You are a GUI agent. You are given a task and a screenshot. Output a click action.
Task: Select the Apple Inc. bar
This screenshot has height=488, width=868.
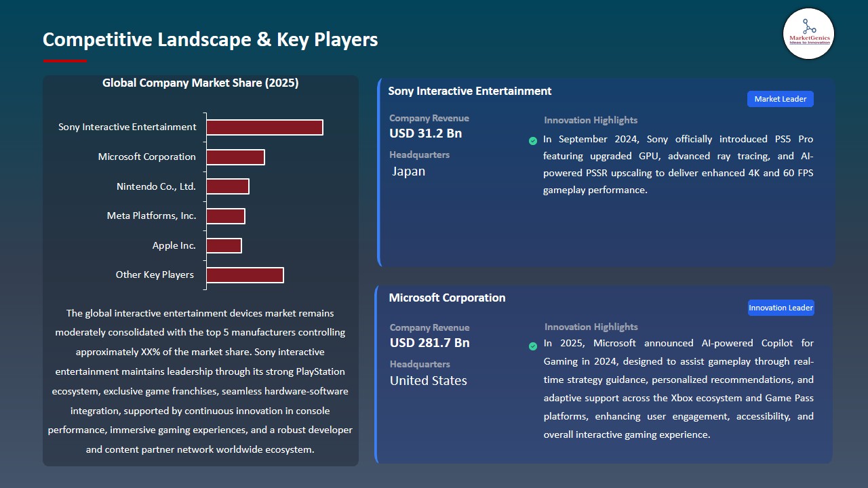(224, 245)
